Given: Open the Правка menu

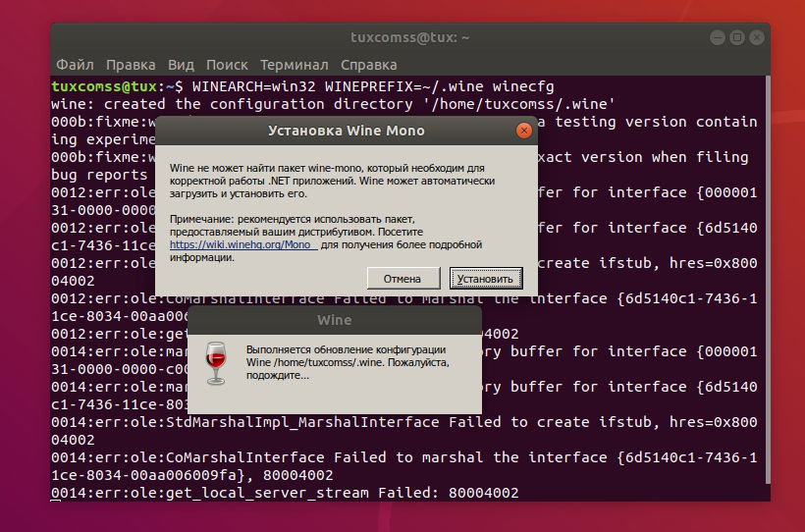Looking at the screenshot, I should [x=131, y=65].
